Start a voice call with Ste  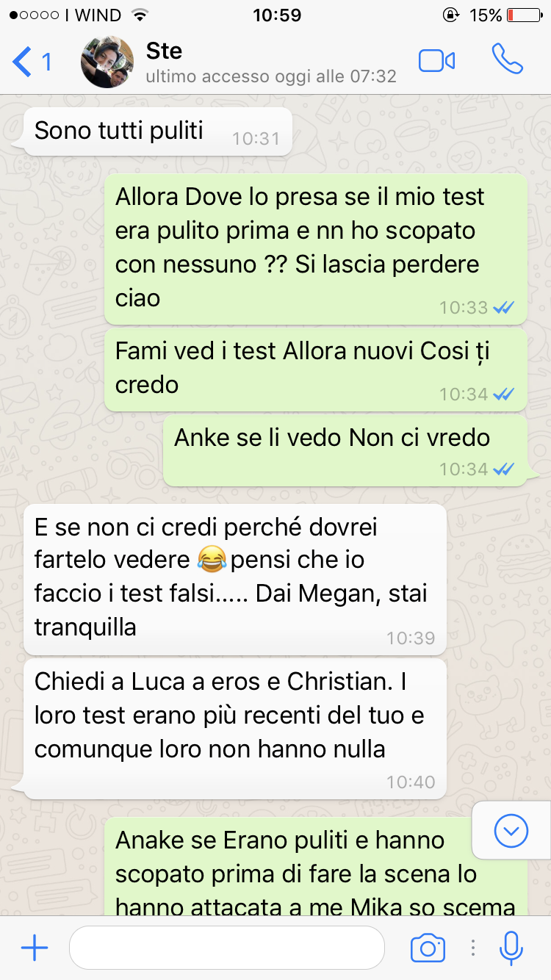(x=507, y=60)
